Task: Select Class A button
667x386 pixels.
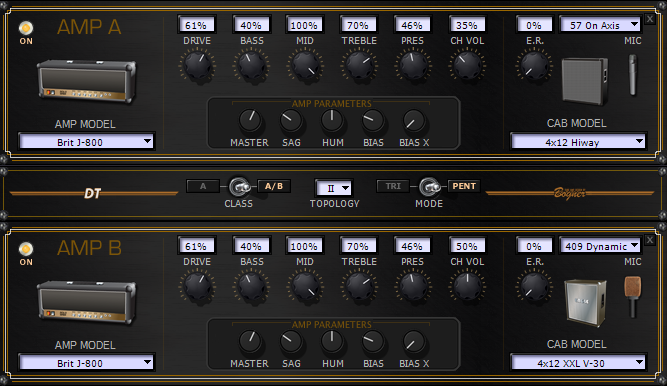Action: (x=203, y=186)
